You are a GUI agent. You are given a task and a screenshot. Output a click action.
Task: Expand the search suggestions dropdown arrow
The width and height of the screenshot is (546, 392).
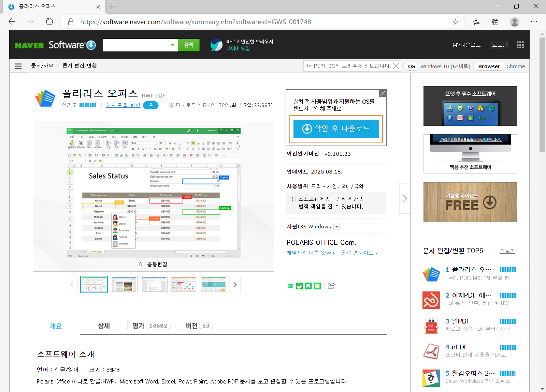point(173,45)
